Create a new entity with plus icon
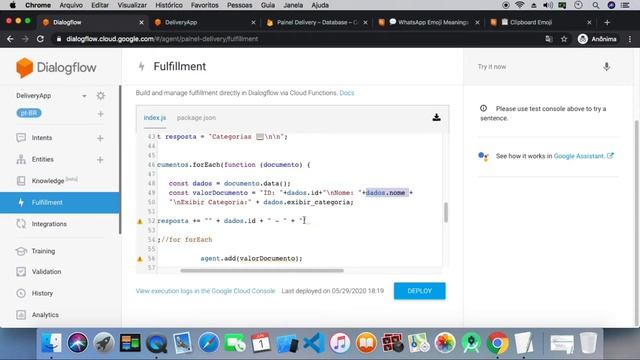The image size is (640, 360). (100, 160)
